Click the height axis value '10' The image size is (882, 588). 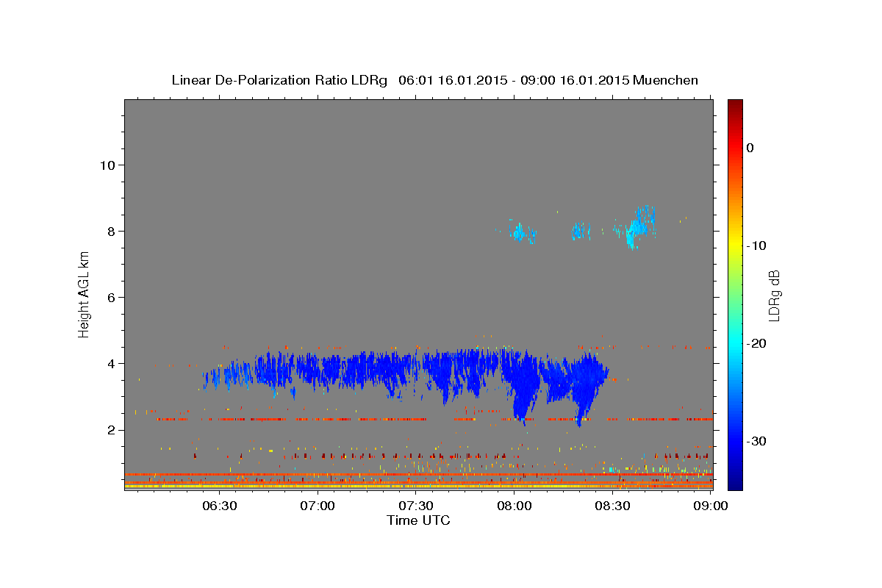point(107,165)
